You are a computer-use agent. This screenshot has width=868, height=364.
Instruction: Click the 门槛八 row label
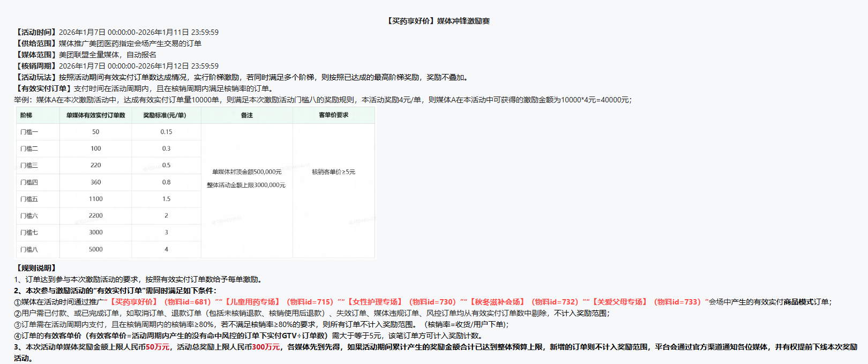29,249
